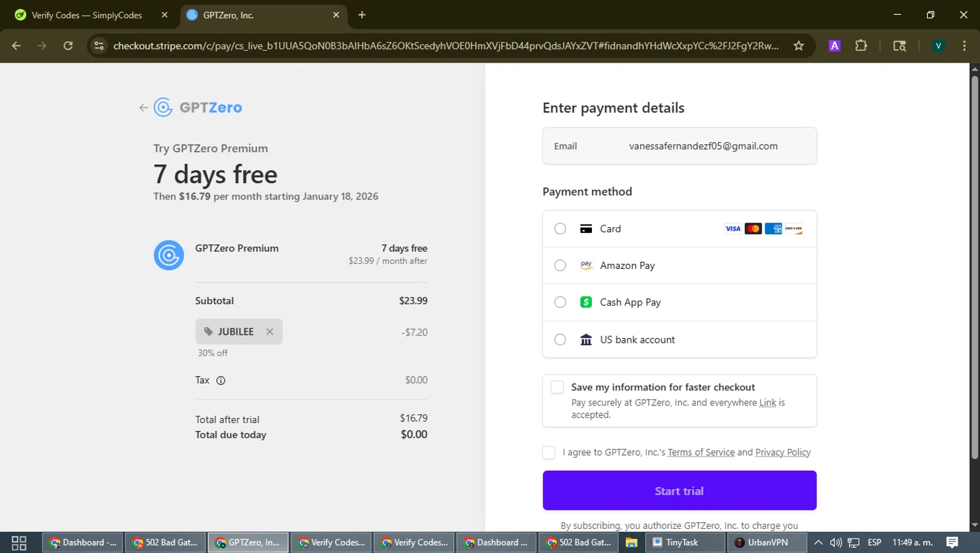The width and height of the screenshot is (980, 553).
Task: Open a new browser tab
Action: pos(362,15)
